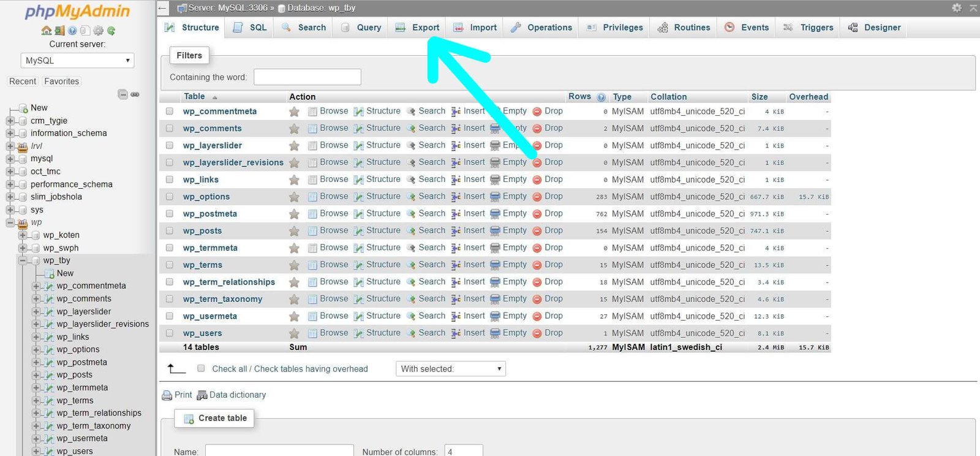Expand the information_schema database node
The width and height of the screenshot is (980, 456).
(10, 133)
